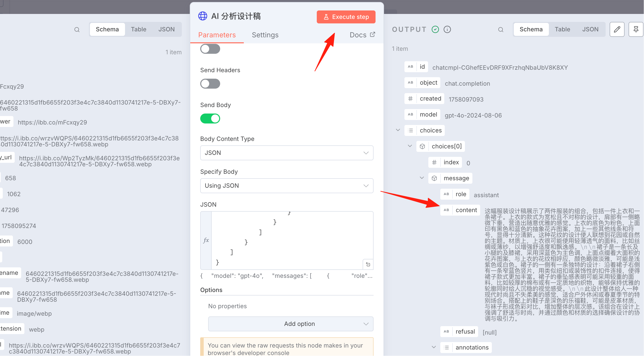
Task: Collapse the message object chevron
Action: 422,178
